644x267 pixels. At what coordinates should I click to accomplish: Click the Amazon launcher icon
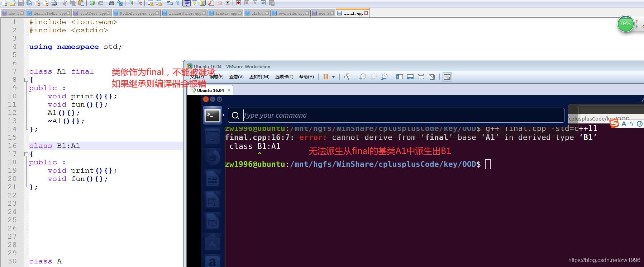(x=213, y=262)
